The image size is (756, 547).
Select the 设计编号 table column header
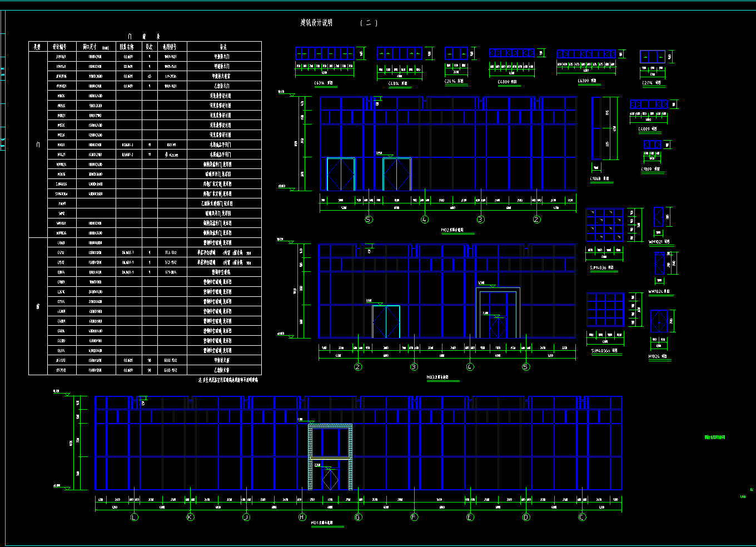pos(60,47)
